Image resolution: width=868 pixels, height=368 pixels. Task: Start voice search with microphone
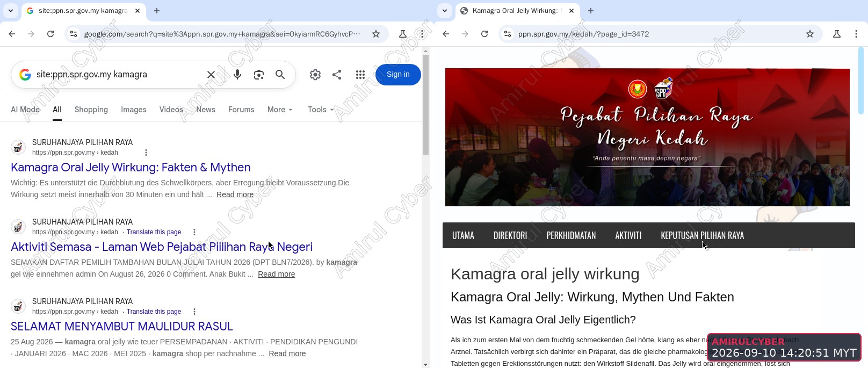237,75
